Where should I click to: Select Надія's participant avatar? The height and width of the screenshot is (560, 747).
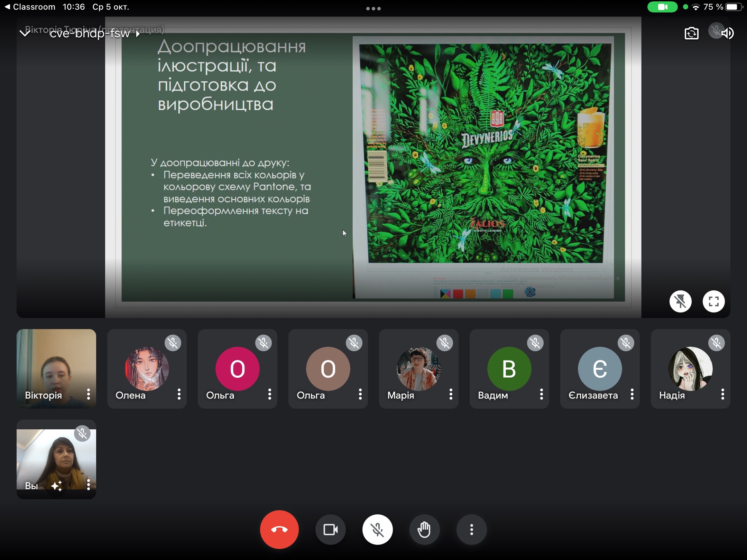[691, 368]
